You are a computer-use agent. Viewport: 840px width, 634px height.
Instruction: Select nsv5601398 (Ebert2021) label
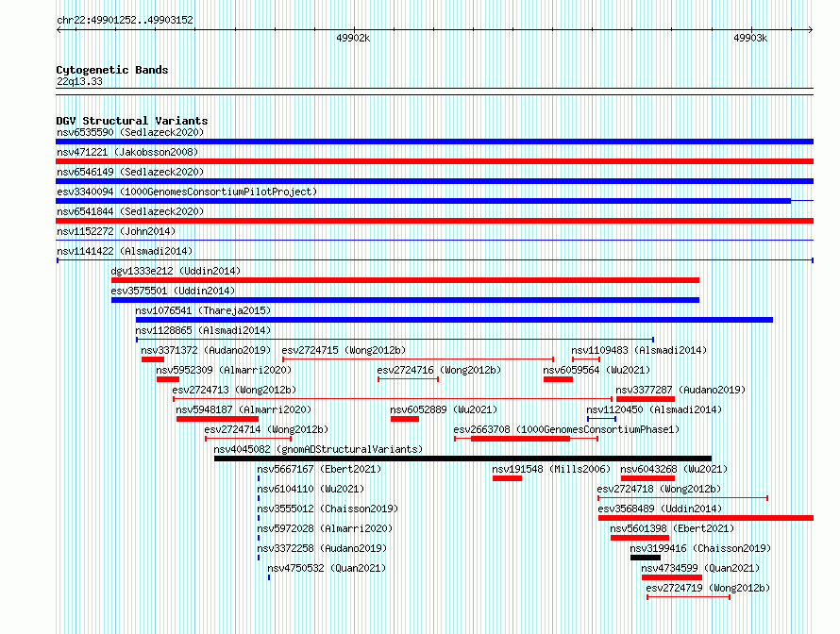[672, 528]
